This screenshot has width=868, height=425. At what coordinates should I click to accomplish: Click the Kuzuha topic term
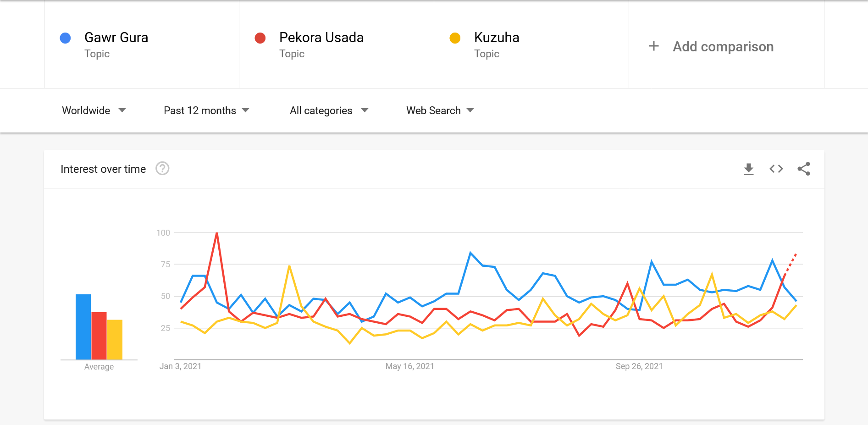point(497,38)
